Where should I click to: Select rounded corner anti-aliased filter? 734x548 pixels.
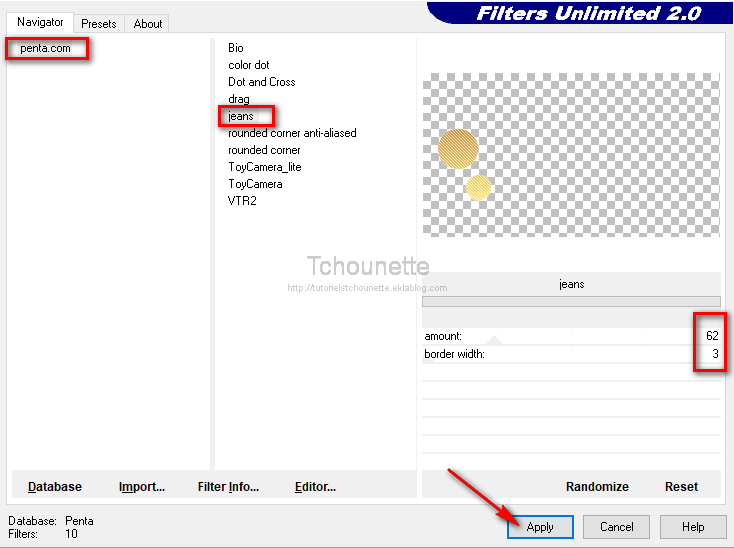point(292,133)
